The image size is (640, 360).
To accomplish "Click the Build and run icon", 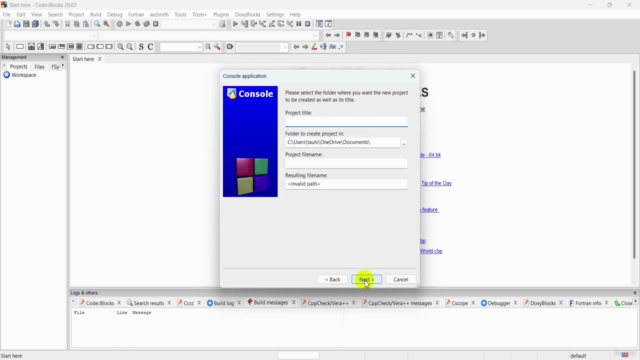I will coord(138,24).
